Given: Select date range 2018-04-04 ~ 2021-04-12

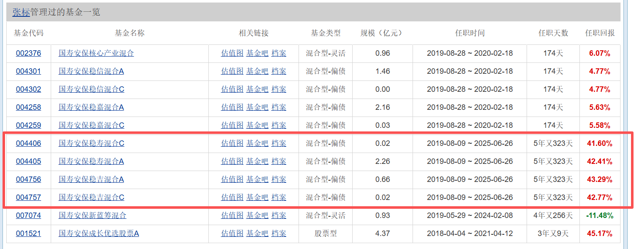Looking at the screenshot, I should tap(470, 233).
